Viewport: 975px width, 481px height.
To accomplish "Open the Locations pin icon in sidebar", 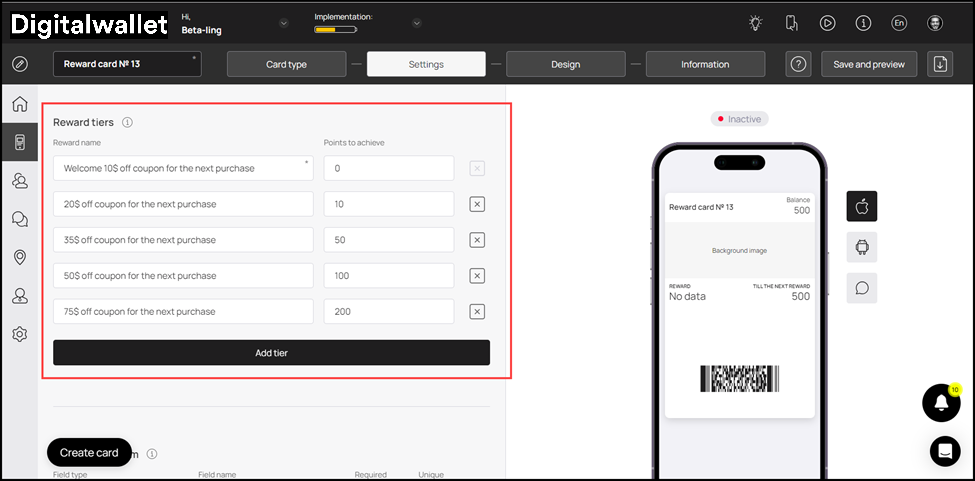I will [x=19, y=257].
